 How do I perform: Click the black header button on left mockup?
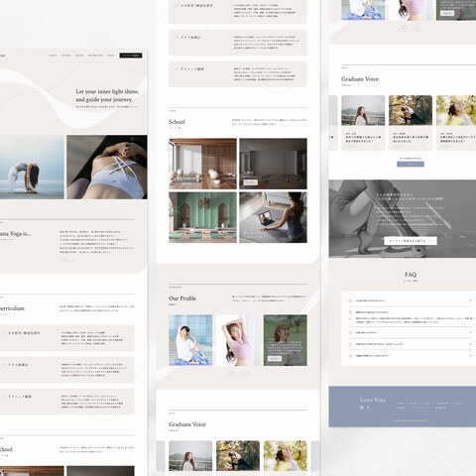pyautogui.click(x=131, y=56)
